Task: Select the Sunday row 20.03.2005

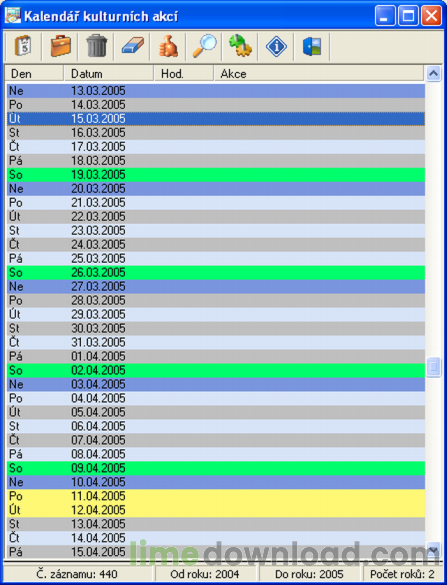Action: pyautogui.click(x=216, y=189)
